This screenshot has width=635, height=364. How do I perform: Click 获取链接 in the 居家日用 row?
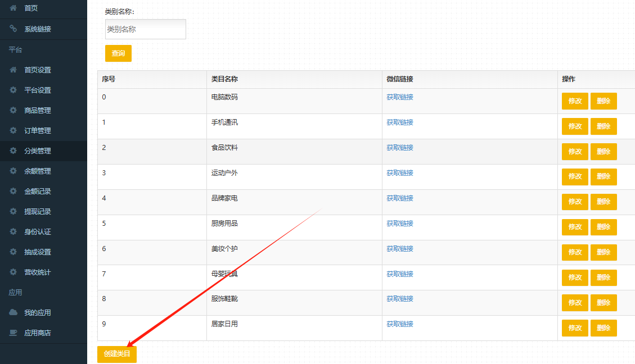tap(400, 324)
